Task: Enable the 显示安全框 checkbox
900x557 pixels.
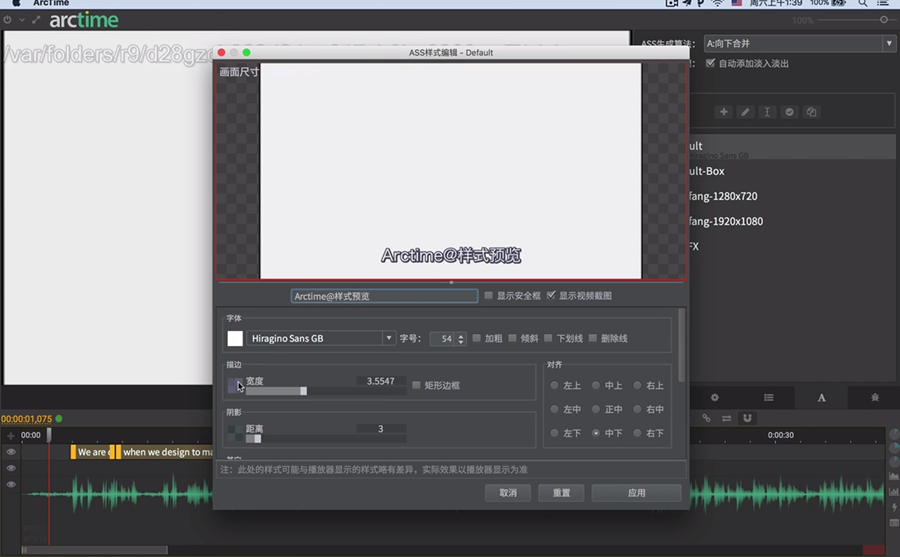Action: pyautogui.click(x=489, y=296)
